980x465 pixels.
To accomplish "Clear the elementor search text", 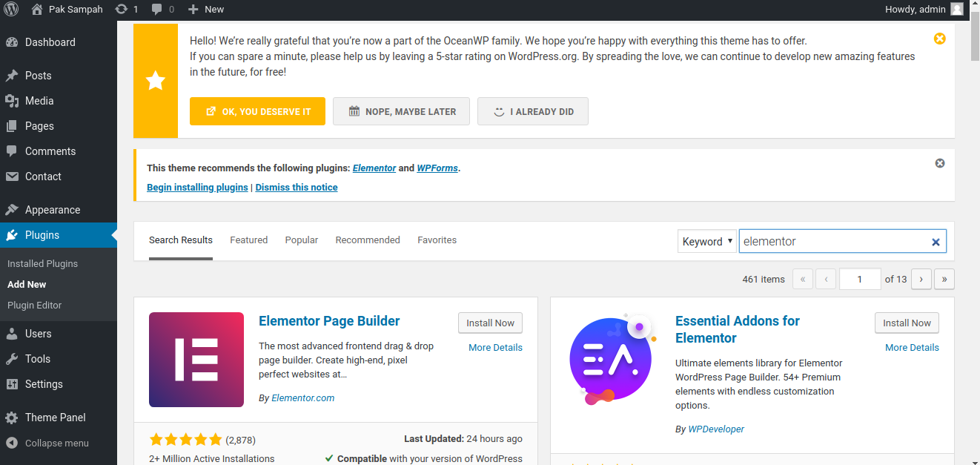I will [935, 242].
